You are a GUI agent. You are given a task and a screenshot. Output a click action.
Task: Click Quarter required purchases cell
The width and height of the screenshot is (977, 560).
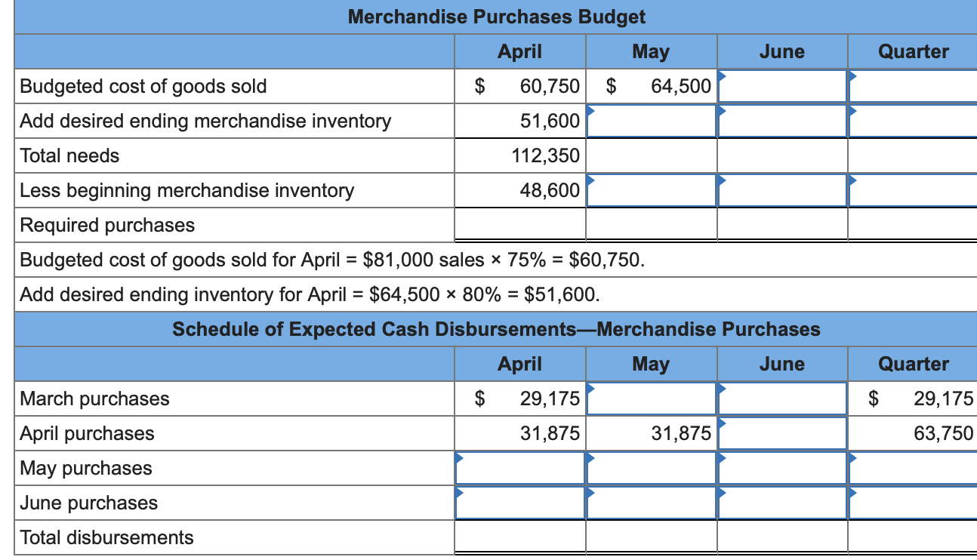pos(913,225)
